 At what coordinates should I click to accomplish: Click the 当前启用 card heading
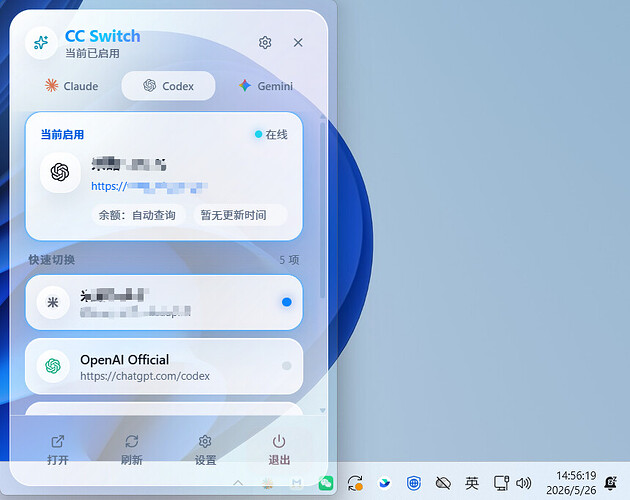[x=62, y=134]
